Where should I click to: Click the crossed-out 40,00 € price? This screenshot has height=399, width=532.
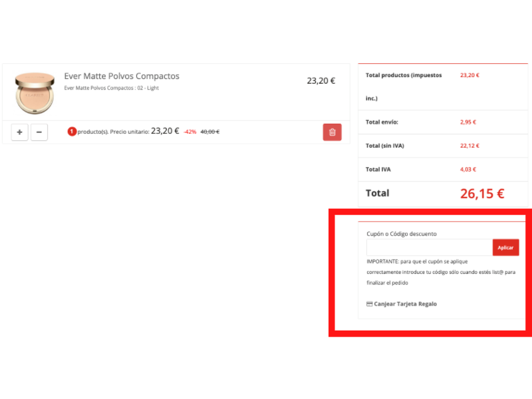[210, 132]
